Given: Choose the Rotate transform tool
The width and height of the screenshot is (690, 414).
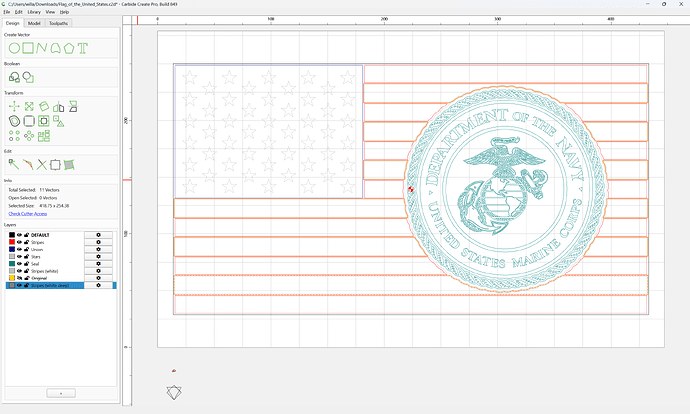Looking at the screenshot, I should coord(44,106).
